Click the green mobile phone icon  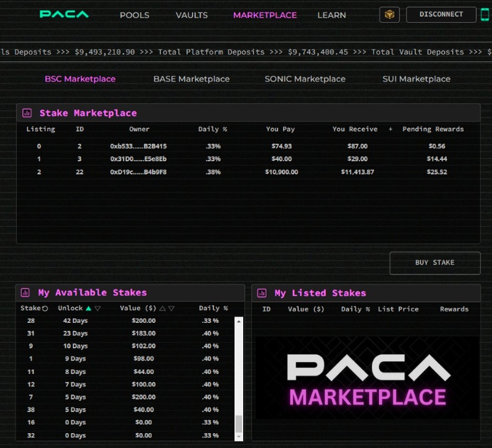[x=485, y=14]
